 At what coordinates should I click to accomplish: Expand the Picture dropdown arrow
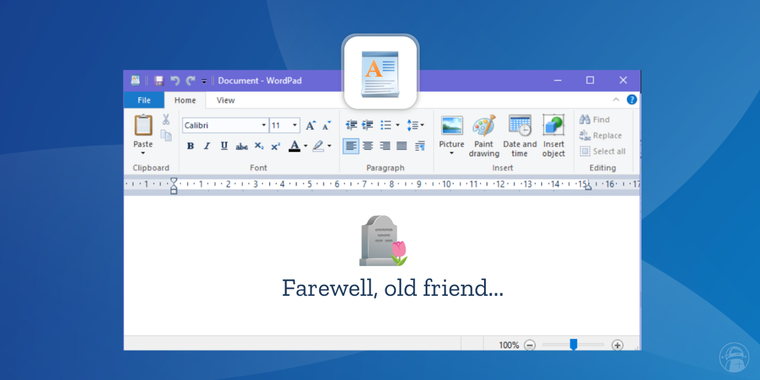coord(452,154)
